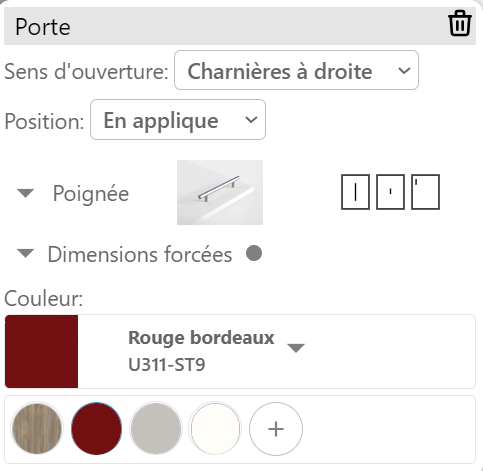
Task: Open the Sens d'ouverture dropdown
Action: 296,70
